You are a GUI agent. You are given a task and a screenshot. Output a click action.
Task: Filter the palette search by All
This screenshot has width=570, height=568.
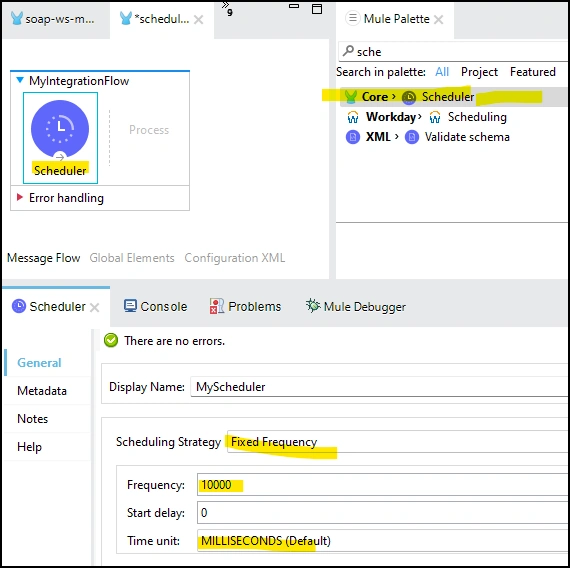[442, 72]
